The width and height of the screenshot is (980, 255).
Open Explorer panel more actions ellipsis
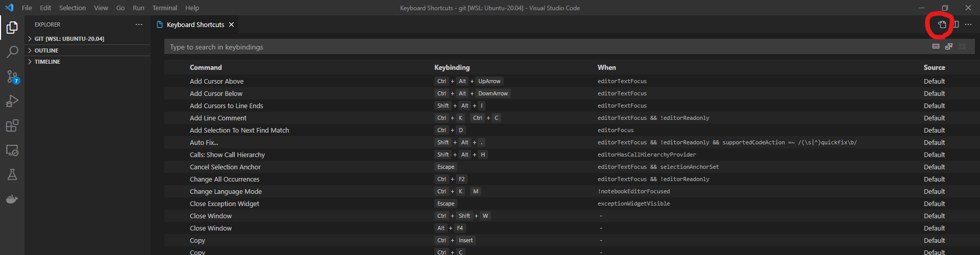pos(139,24)
